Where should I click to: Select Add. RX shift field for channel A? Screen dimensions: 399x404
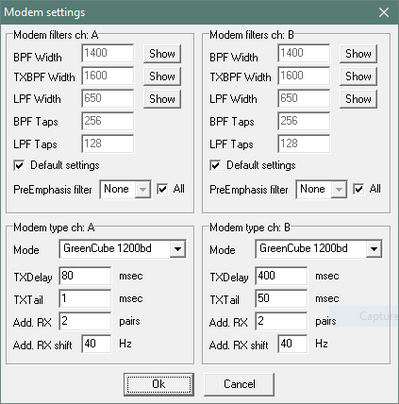(96, 344)
